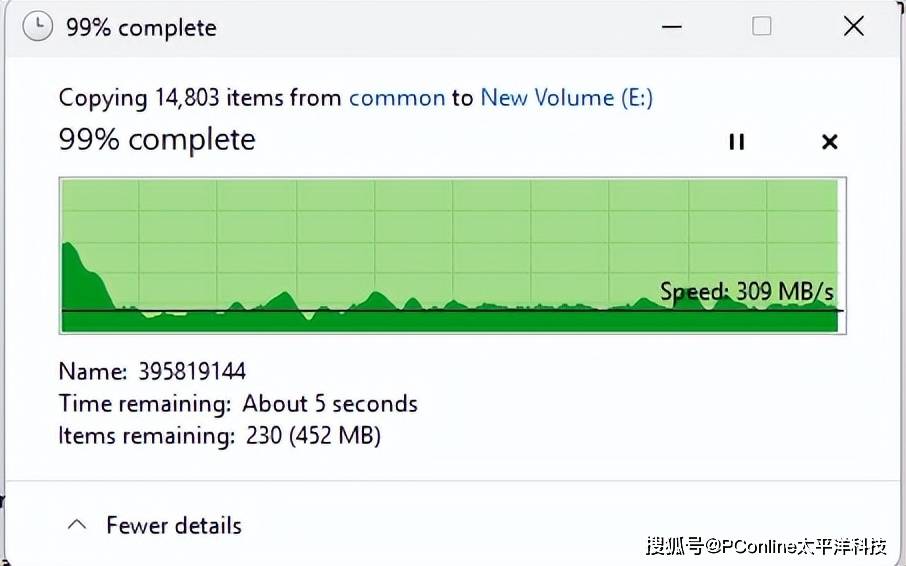Minimize the copy progress window
906x566 pixels.
point(671,27)
